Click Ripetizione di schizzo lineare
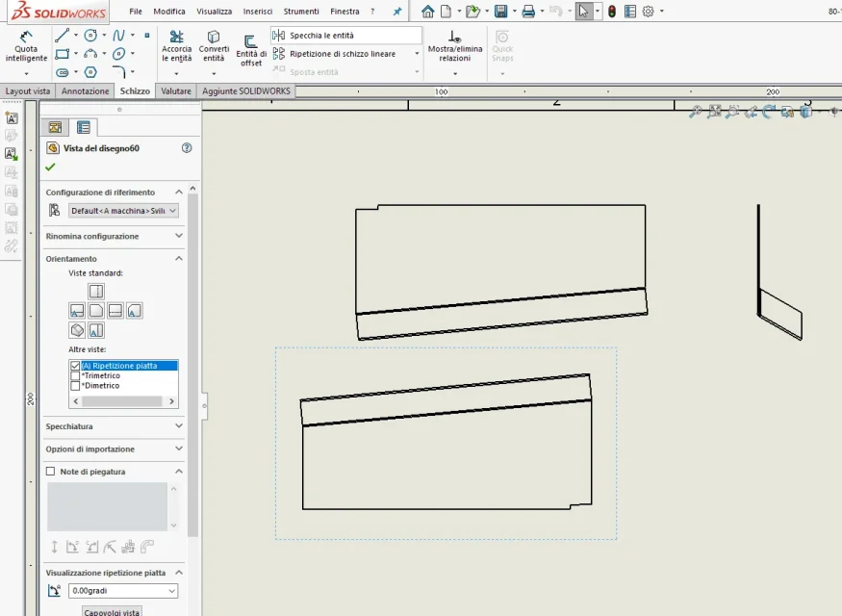 (x=342, y=54)
